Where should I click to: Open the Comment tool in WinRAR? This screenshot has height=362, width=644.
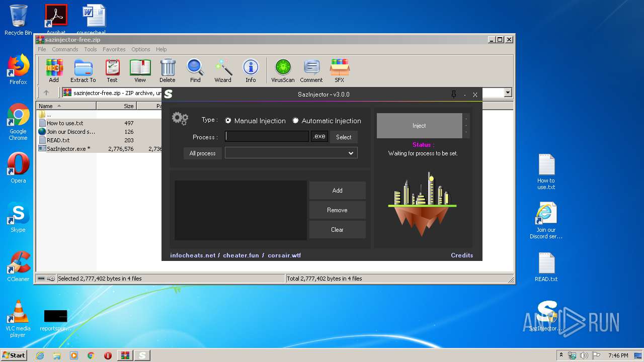click(311, 70)
